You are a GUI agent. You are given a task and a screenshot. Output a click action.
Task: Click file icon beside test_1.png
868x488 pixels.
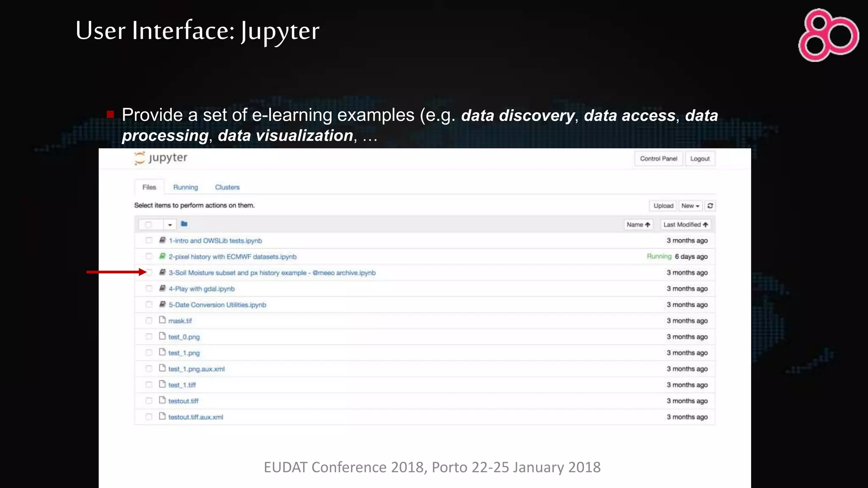[x=162, y=352]
